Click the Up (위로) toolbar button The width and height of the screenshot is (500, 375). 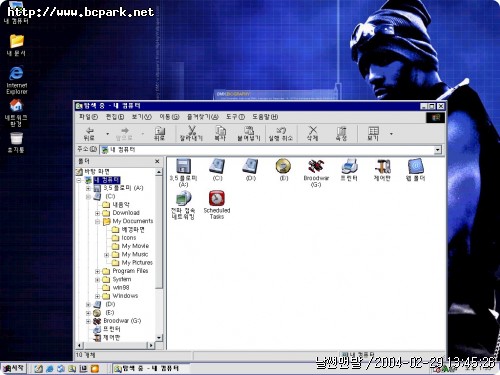(159, 133)
